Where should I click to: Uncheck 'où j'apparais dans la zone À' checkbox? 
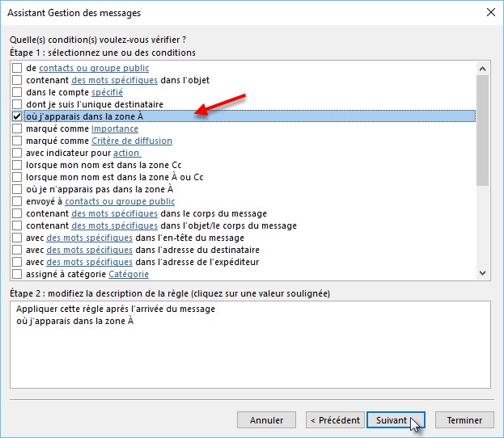pyautogui.click(x=18, y=116)
